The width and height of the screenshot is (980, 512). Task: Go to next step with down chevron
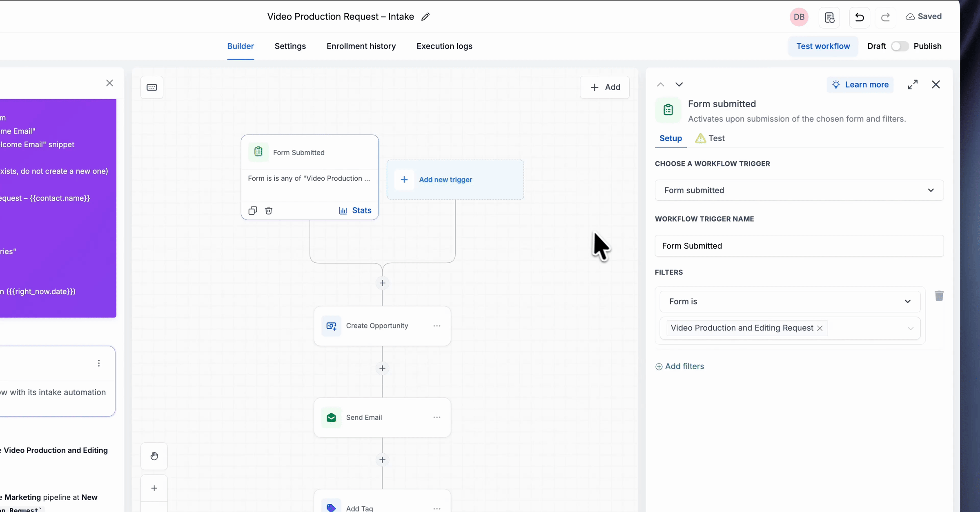[x=679, y=84]
